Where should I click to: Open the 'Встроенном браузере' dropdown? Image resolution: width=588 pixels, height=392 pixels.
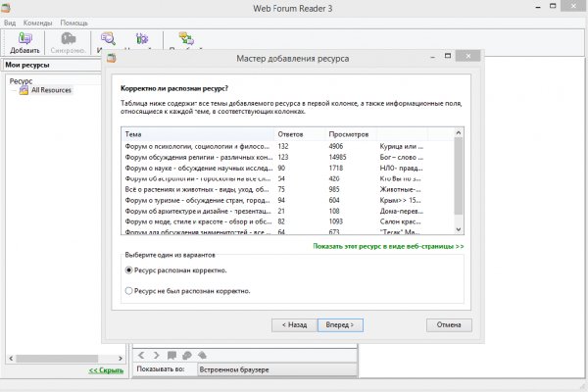[277, 369]
